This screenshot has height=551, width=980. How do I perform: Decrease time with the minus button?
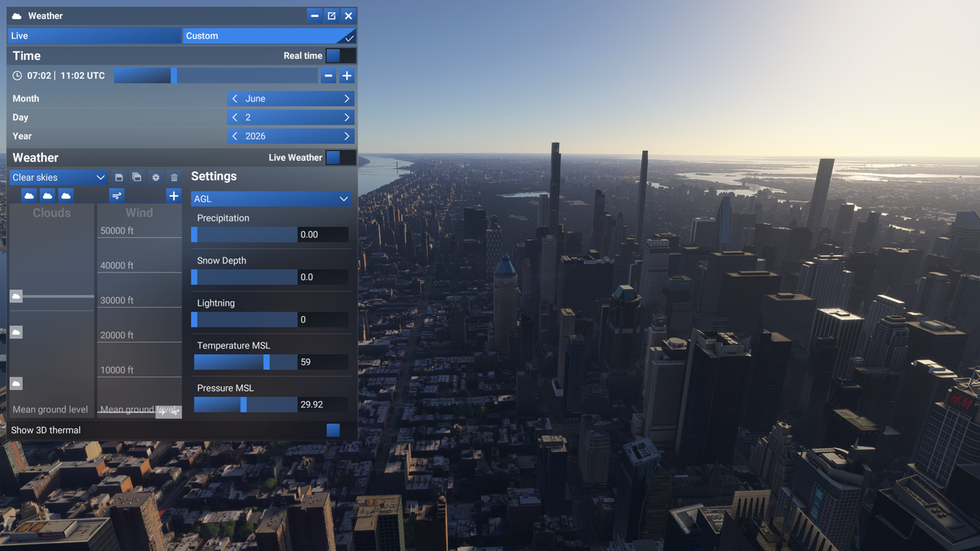click(x=328, y=76)
